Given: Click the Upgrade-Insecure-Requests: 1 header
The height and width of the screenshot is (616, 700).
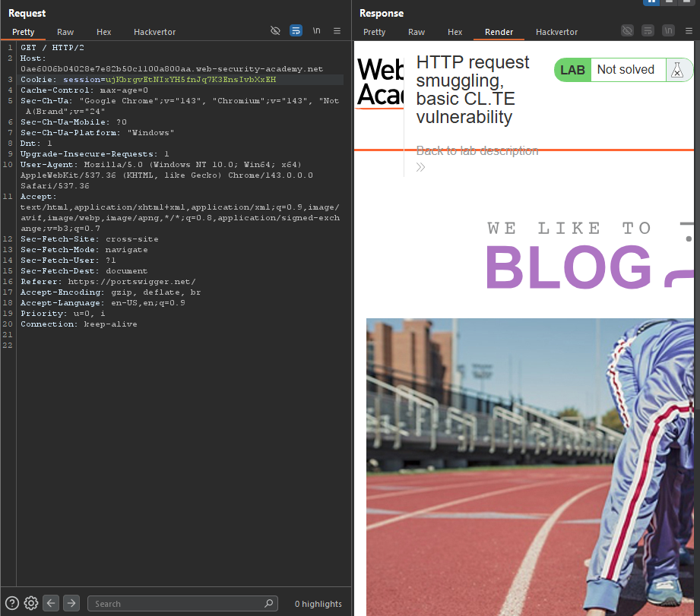Looking at the screenshot, I should 95,154.
